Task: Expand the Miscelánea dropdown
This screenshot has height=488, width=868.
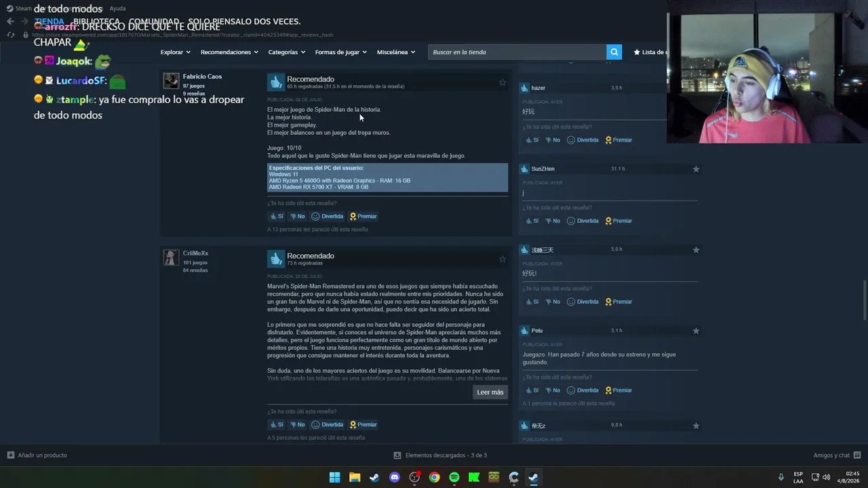Action: click(396, 52)
